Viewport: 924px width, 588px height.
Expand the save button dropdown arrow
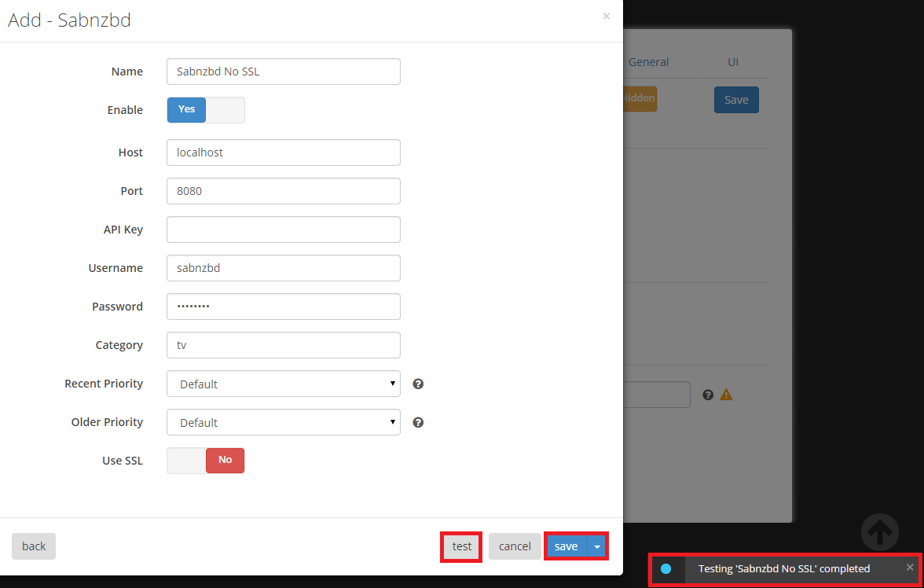point(597,546)
